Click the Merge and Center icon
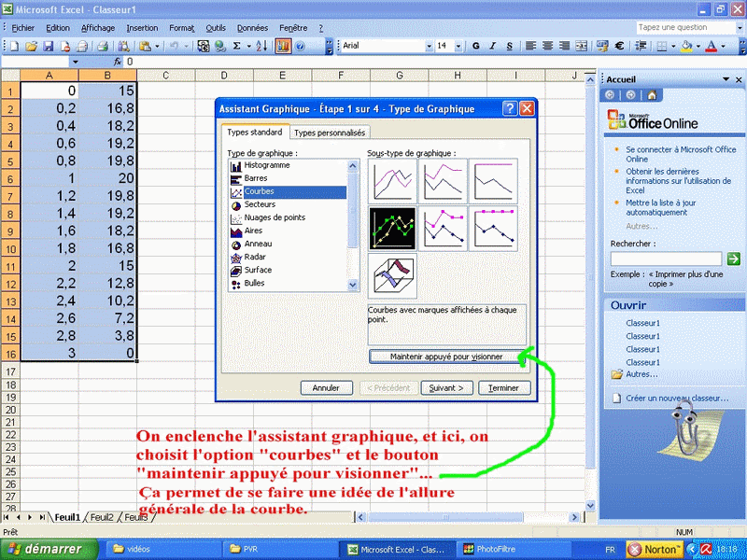747x560 pixels. (581, 46)
